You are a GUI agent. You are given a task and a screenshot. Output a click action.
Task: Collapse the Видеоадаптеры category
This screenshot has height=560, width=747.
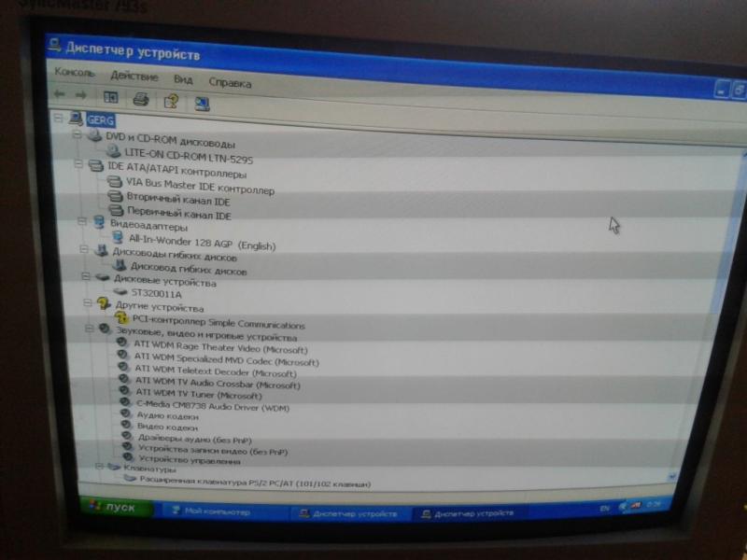[82, 221]
